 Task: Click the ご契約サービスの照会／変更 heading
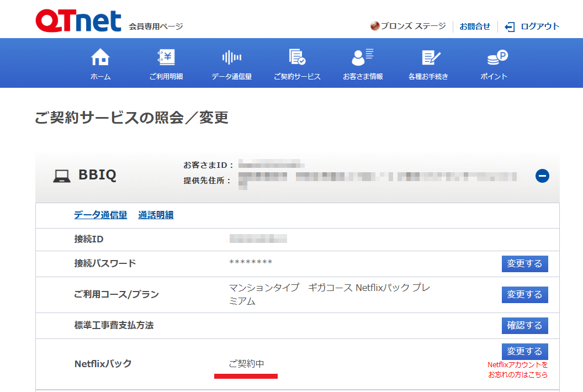(x=131, y=118)
